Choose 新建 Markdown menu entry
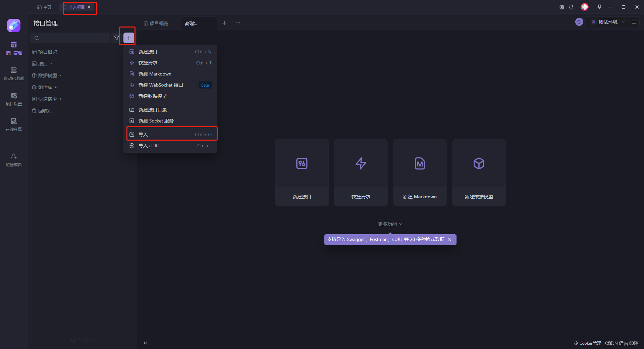Viewport: 644px width, 349px height. [x=170, y=74]
